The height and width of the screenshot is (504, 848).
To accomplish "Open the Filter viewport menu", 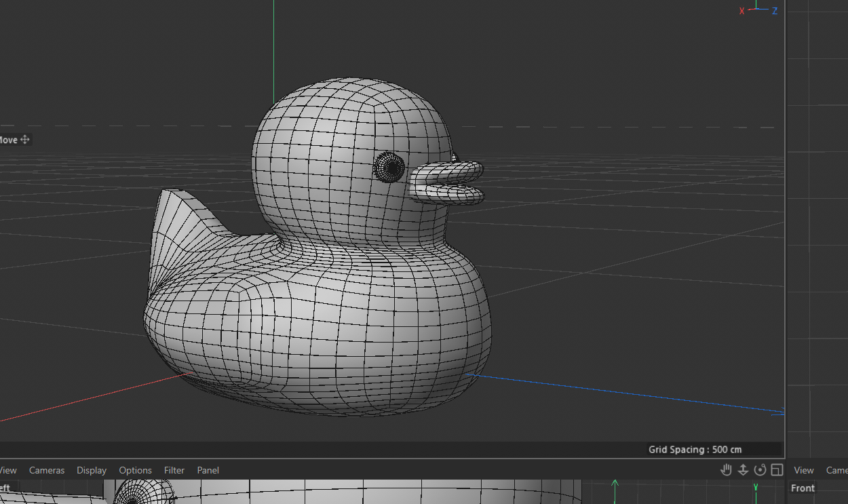I will [x=174, y=470].
